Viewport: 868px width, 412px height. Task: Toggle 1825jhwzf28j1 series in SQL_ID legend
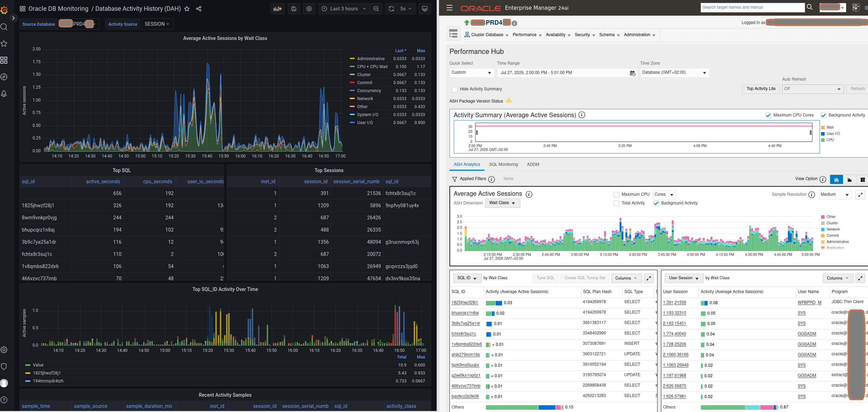(x=47, y=373)
